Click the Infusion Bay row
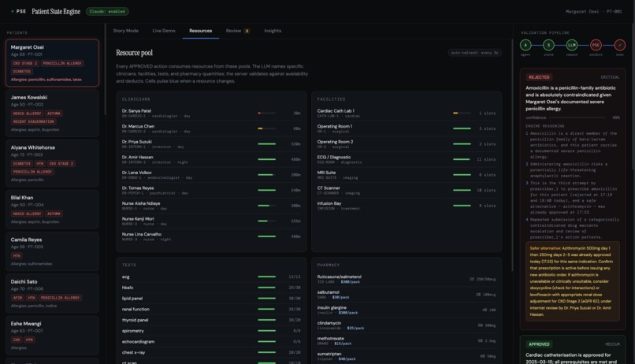The width and height of the screenshot is (635, 364). (x=407, y=206)
